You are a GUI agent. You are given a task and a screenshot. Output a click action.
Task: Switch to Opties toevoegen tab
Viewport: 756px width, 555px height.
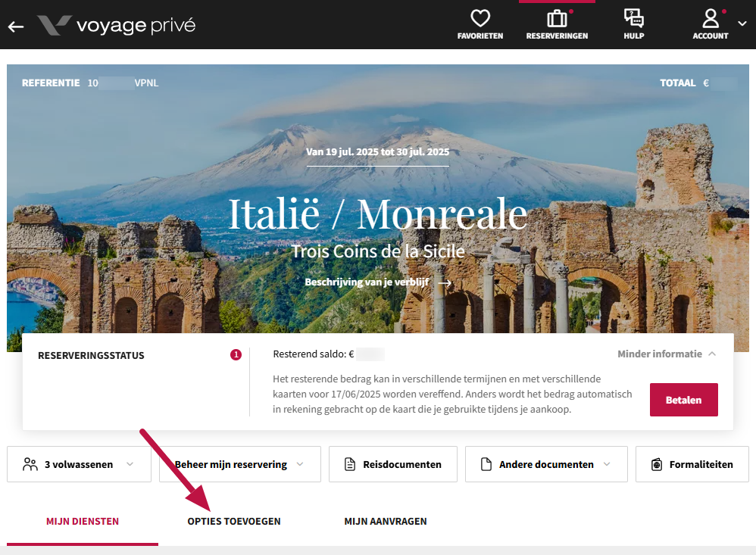click(x=234, y=521)
